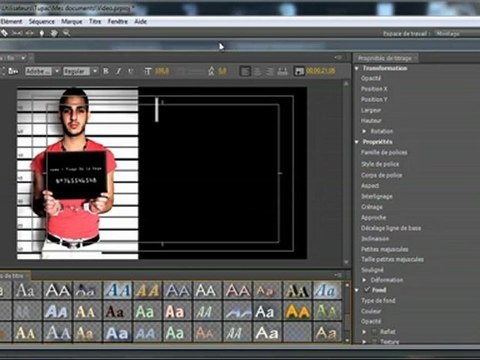This screenshot has height=360, width=480.
Task: Apply the bold orange AA style, middle row
Action: (297, 312)
